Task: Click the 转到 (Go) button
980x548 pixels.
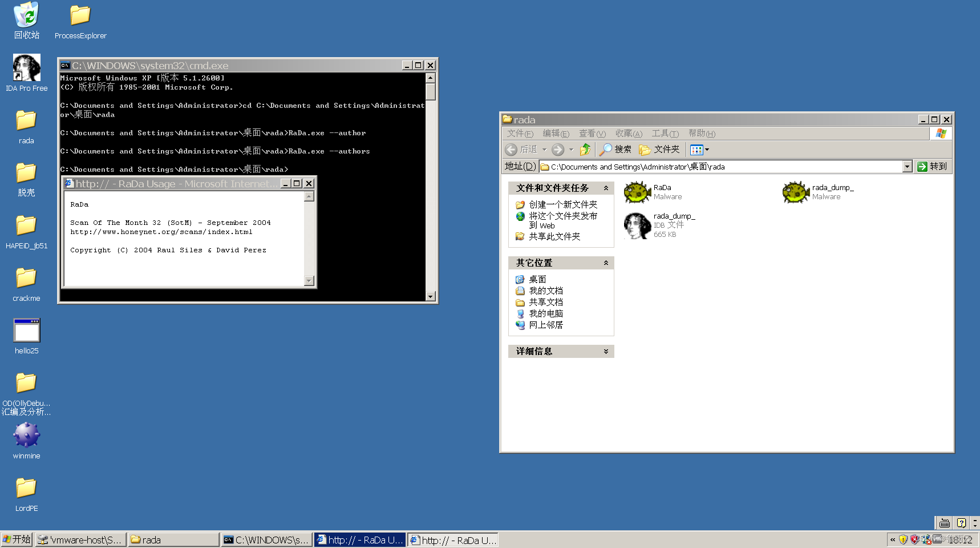Action: pos(932,167)
